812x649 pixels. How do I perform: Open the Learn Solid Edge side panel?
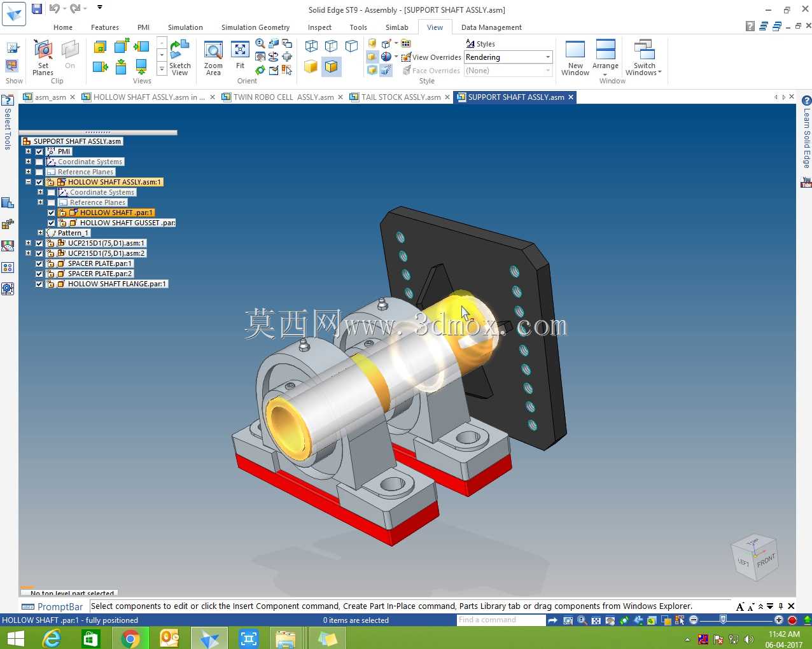(806, 132)
